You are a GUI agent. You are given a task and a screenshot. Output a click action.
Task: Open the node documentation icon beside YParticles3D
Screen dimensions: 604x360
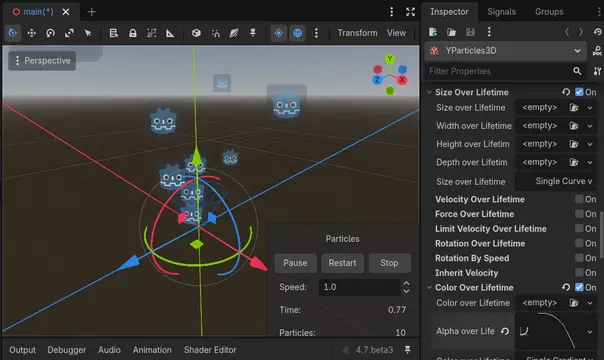(x=597, y=51)
